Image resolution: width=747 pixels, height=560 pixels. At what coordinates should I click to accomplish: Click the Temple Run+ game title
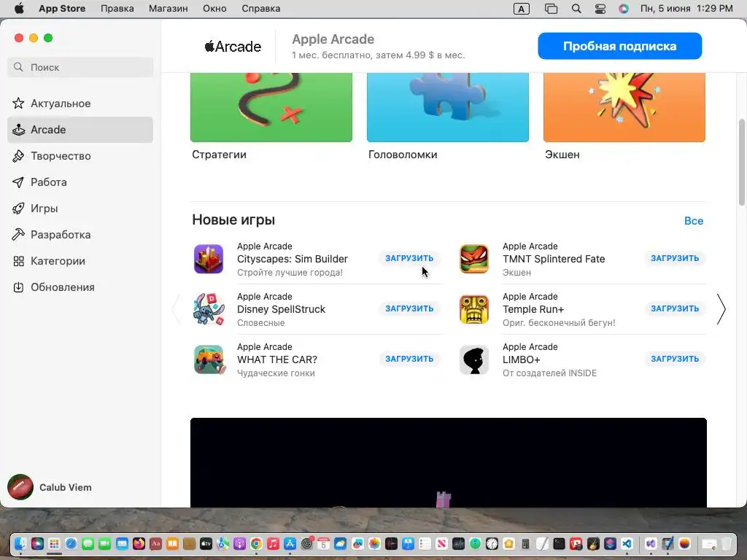click(533, 309)
